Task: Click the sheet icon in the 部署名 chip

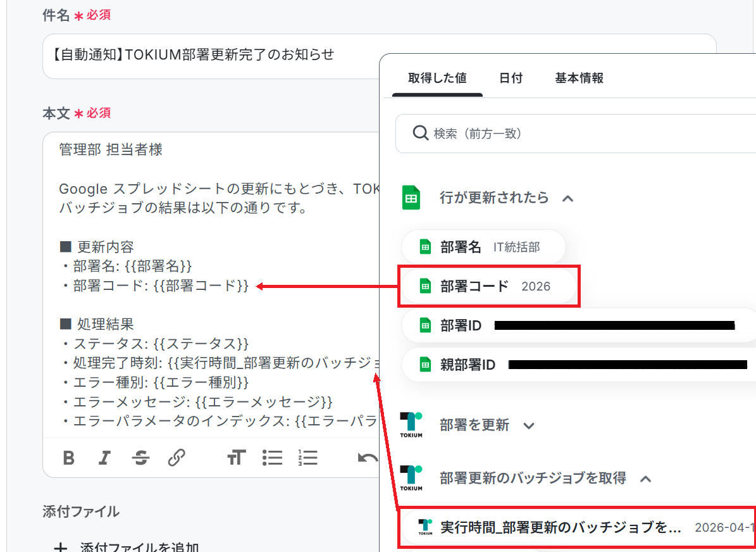Action: (424, 247)
